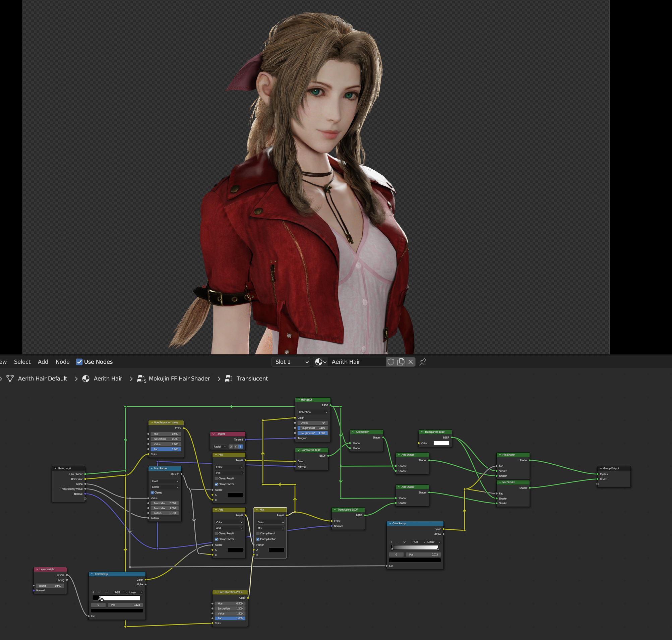Disable Clamp Factor in the Add node

click(216, 539)
